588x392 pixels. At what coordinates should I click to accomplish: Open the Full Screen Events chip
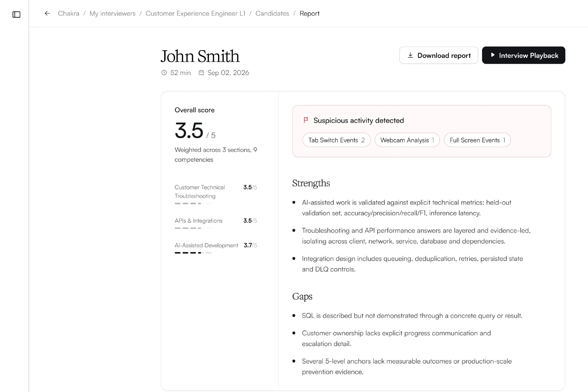(477, 140)
